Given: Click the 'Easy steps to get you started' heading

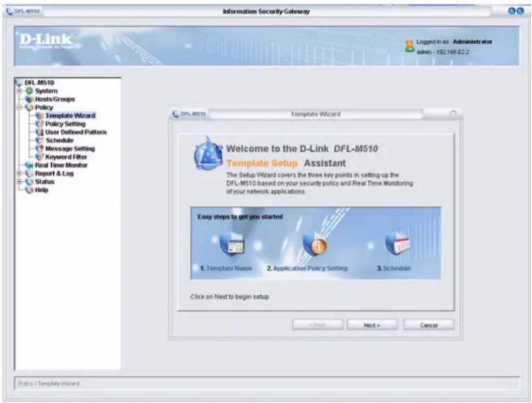Looking at the screenshot, I should point(240,216).
